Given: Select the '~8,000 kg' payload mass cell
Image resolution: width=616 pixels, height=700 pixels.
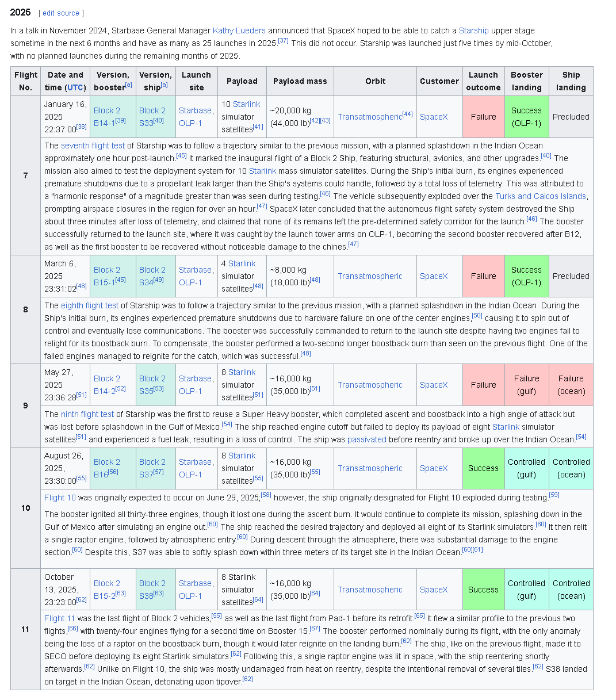Looking at the screenshot, I should click(300, 276).
